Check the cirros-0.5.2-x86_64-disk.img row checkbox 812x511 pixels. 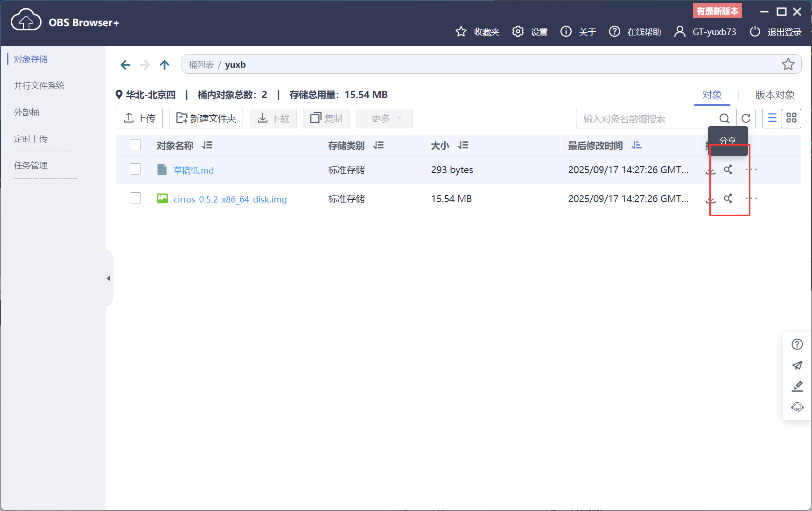coord(135,198)
